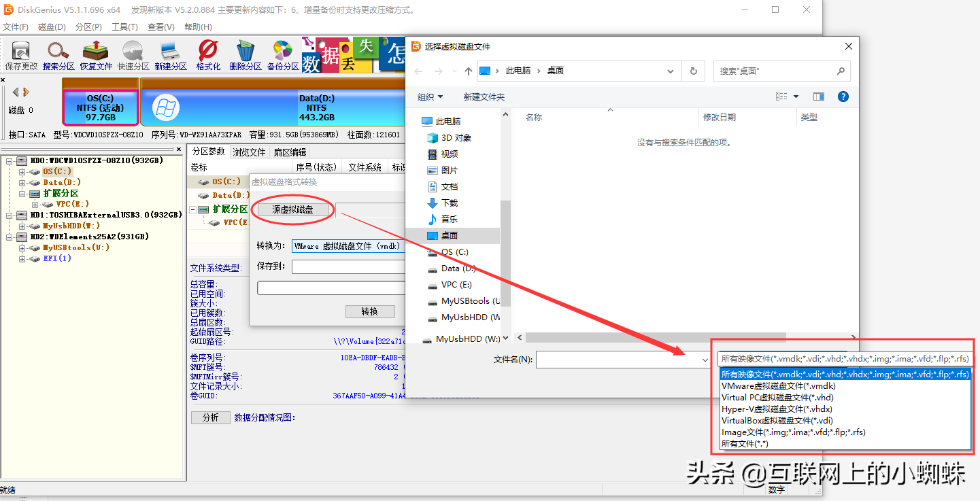This screenshot has height=501, width=980.
Task: Click the 搜索"桌面" search box
Action: [782, 71]
